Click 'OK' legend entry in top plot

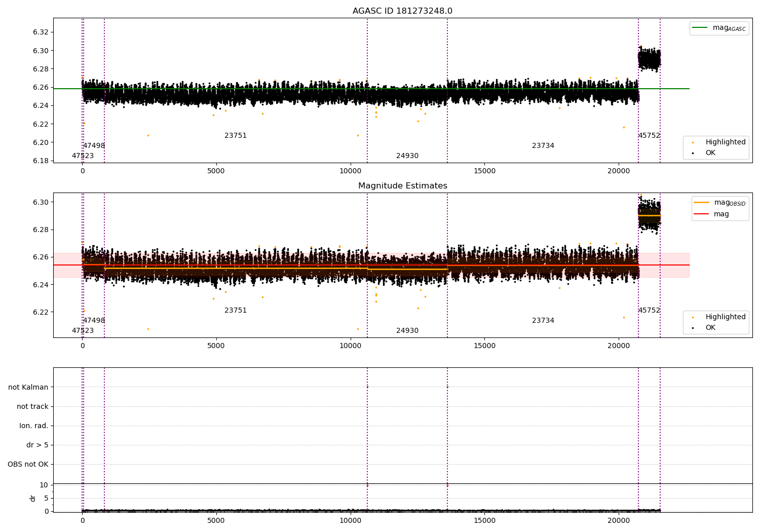tap(710, 153)
